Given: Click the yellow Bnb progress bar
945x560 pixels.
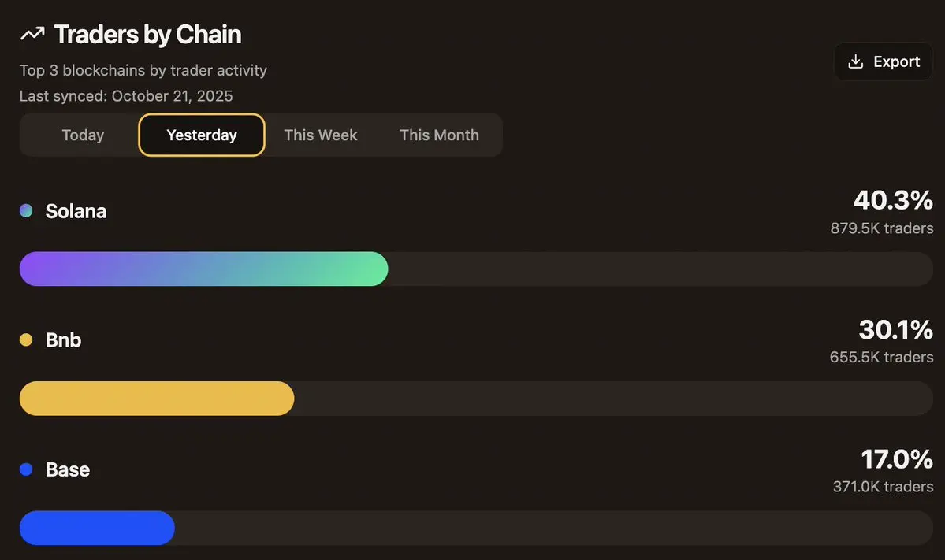Looking at the screenshot, I should [x=157, y=398].
